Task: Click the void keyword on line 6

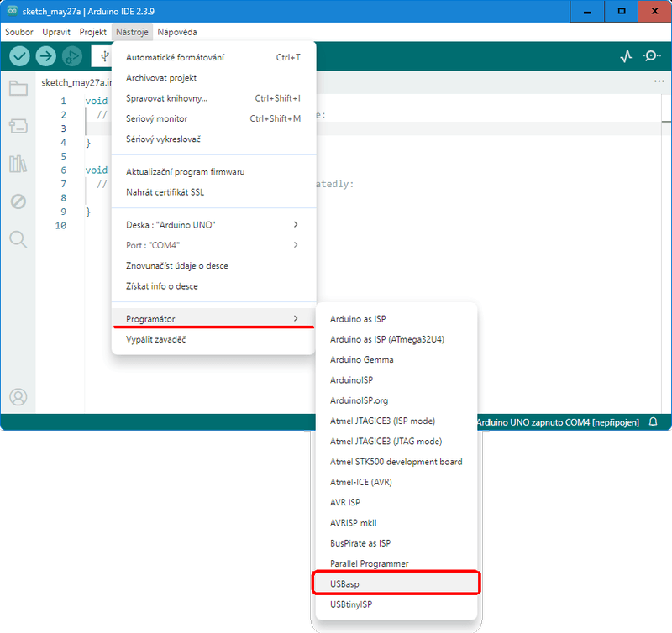Action: click(97, 170)
